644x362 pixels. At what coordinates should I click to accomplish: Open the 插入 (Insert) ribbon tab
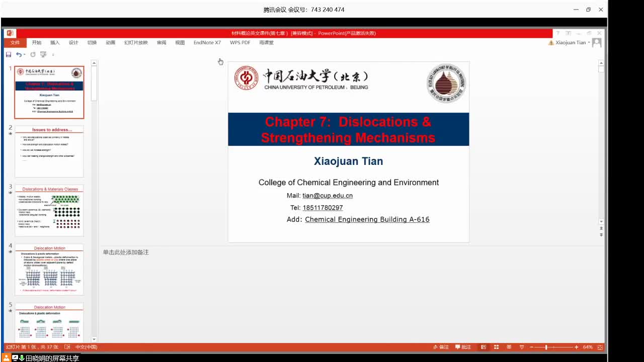[x=55, y=43]
